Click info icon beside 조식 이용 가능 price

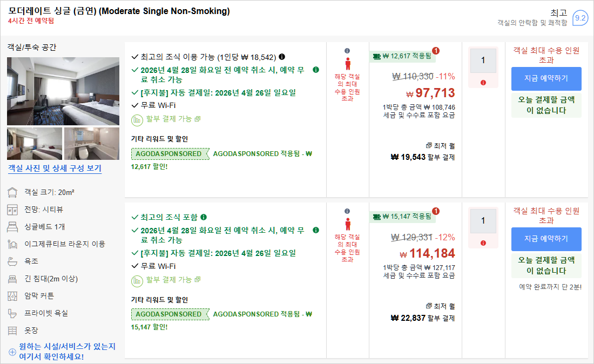[x=282, y=57]
